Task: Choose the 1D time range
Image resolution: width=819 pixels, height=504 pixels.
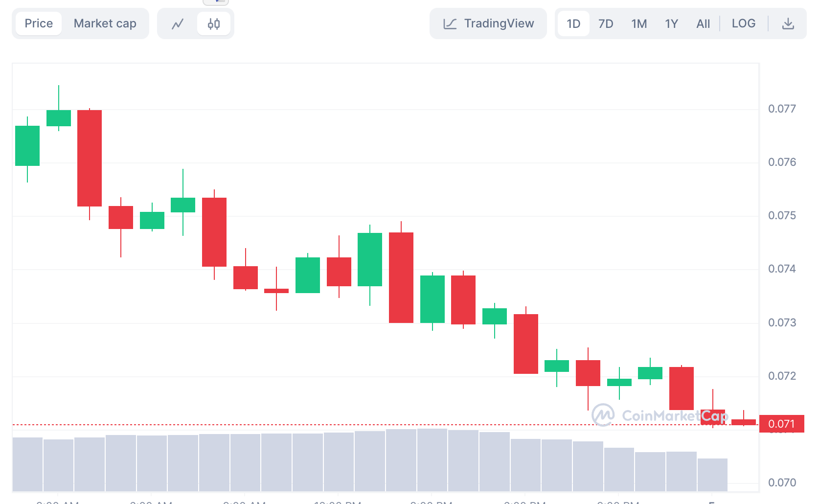Action: (573, 23)
